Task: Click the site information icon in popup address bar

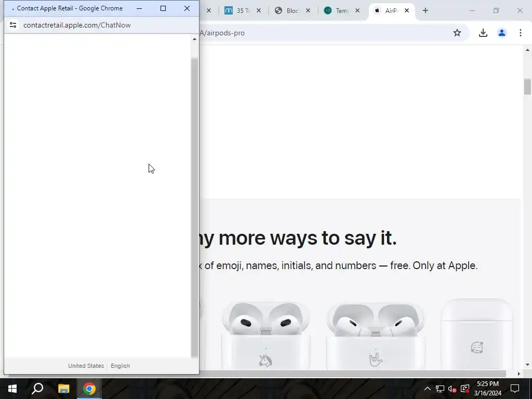Action: pos(13,25)
